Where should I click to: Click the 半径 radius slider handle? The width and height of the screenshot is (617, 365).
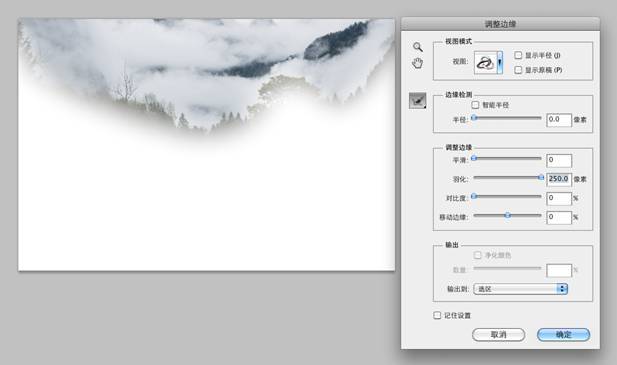pyautogui.click(x=474, y=118)
